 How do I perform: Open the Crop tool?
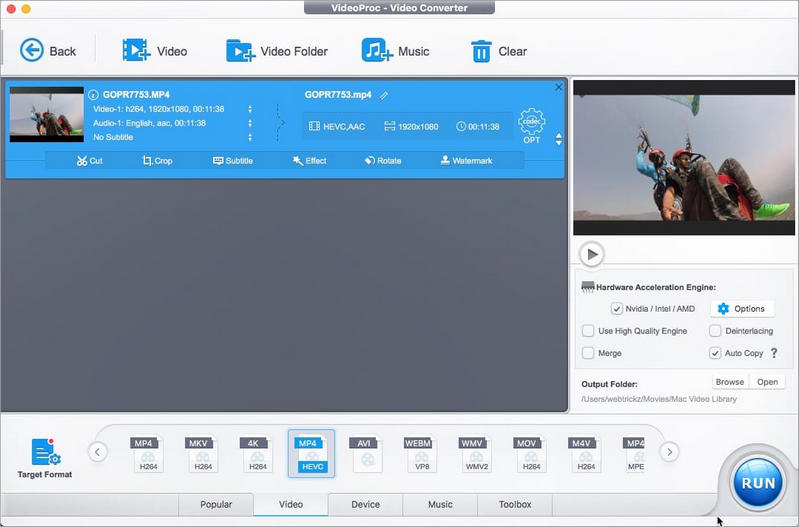148,160
